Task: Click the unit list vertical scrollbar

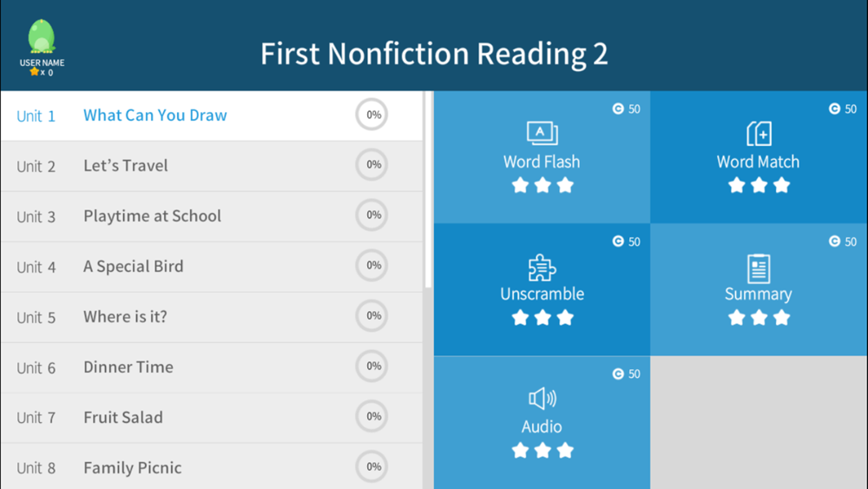Action: pyautogui.click(x=428, y=189)
